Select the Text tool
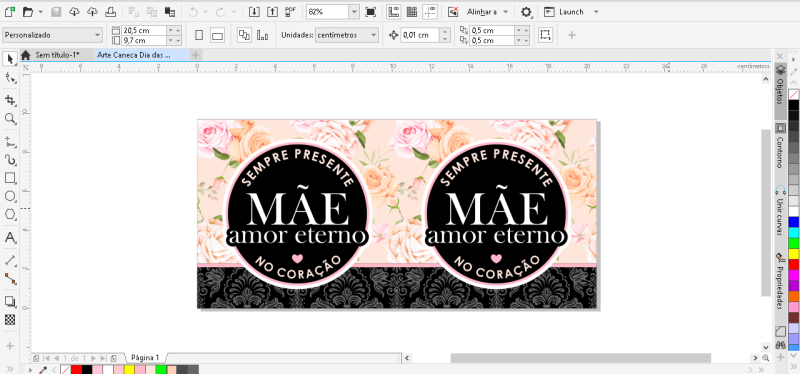The width and height of the screenshot is (800, 374). pos(10,238)
